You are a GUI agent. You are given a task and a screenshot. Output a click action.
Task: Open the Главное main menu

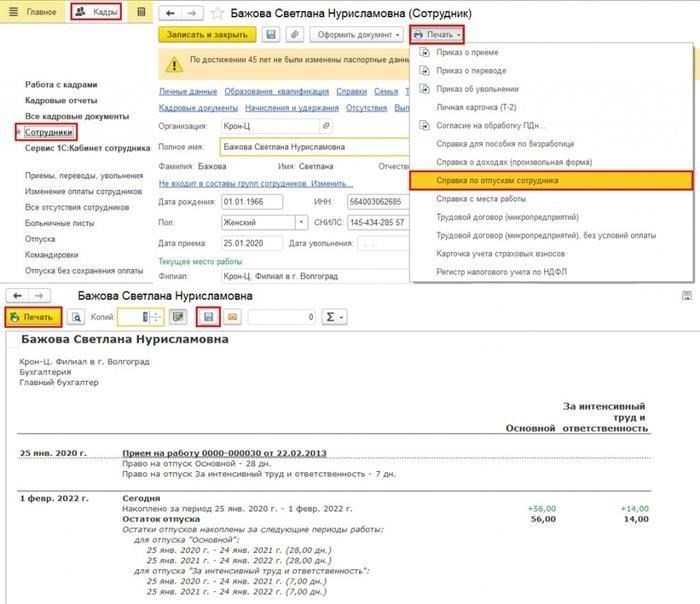(x=33, y=12)
